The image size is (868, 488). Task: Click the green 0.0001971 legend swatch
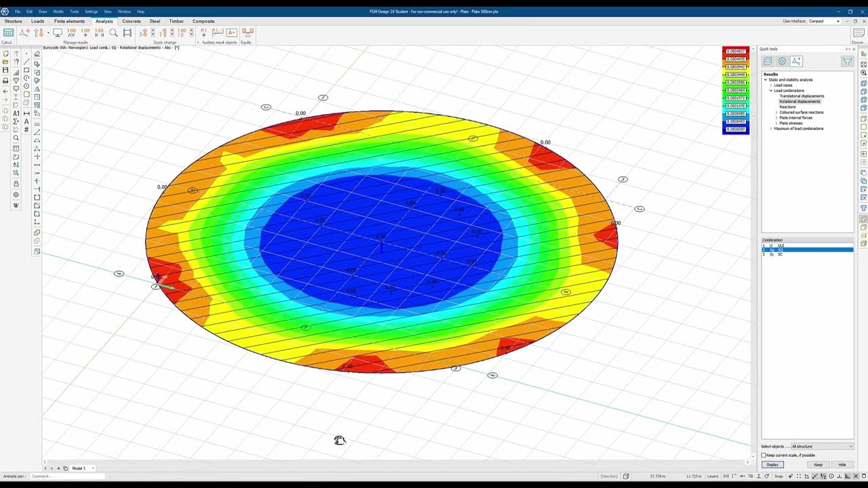(736, 98)
